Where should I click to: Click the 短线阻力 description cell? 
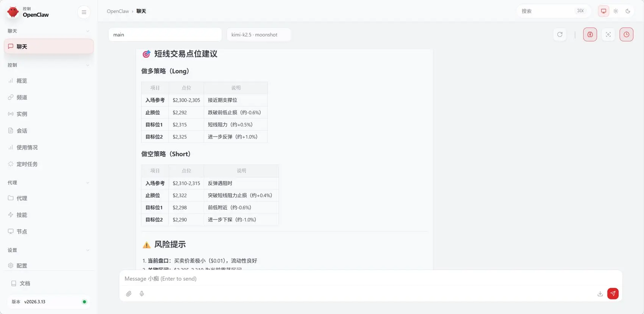(x=236, y=124)
